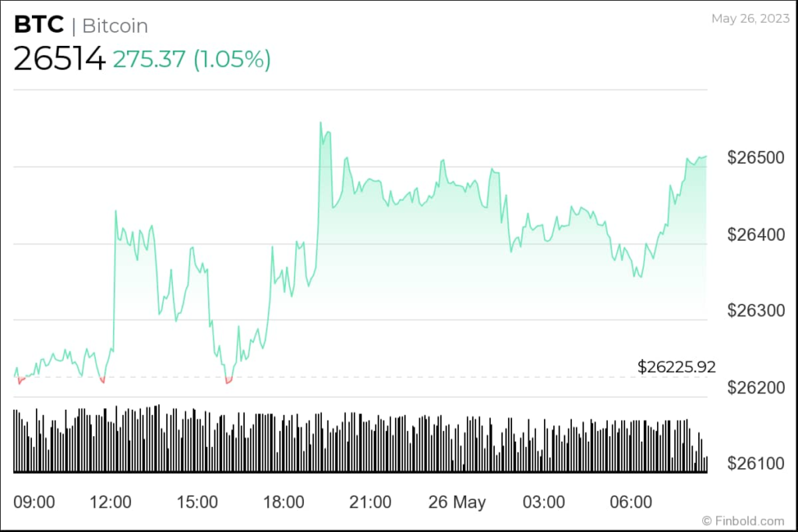Select the 03:00 time axis label

coord(543,502)
